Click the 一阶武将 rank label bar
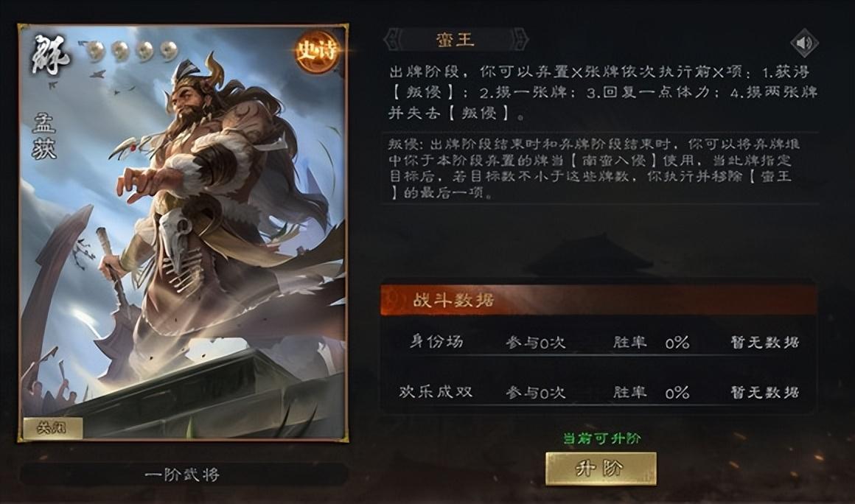The width and height of the screenshot is (855, 504). tap(184, 475)
